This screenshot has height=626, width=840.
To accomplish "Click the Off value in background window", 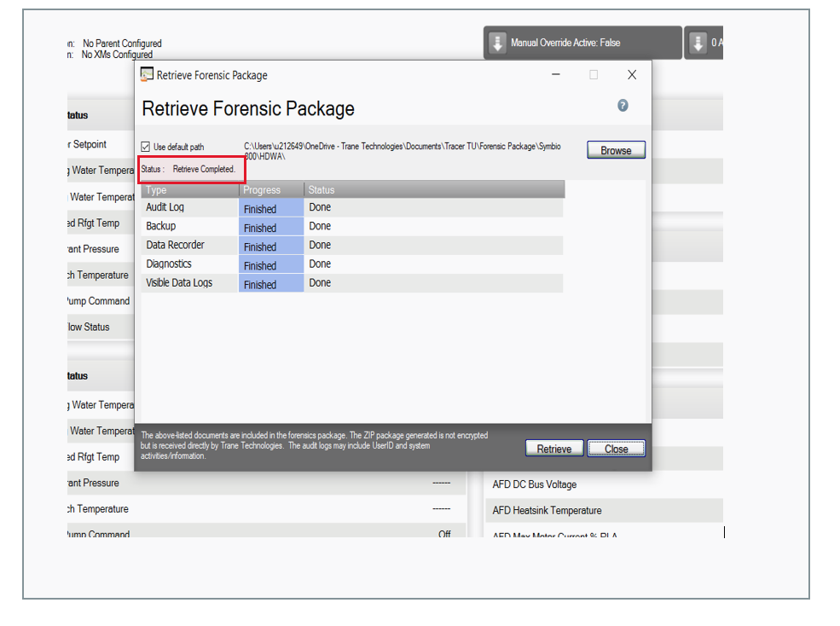I will [x=444, y=534].
